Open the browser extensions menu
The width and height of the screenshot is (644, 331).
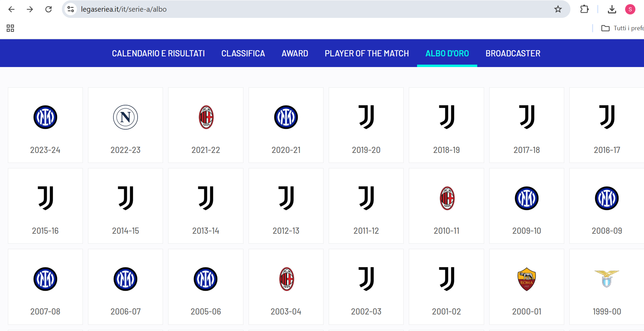coord(584,9)
